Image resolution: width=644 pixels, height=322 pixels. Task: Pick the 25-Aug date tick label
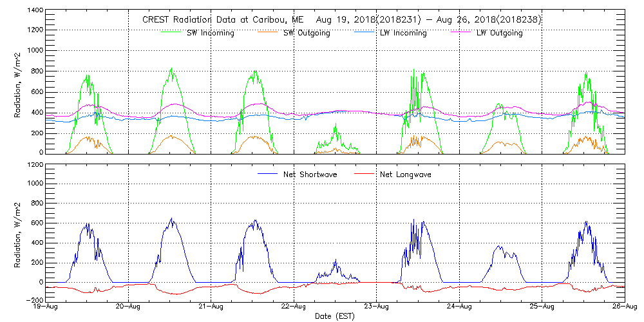[542, 307]
